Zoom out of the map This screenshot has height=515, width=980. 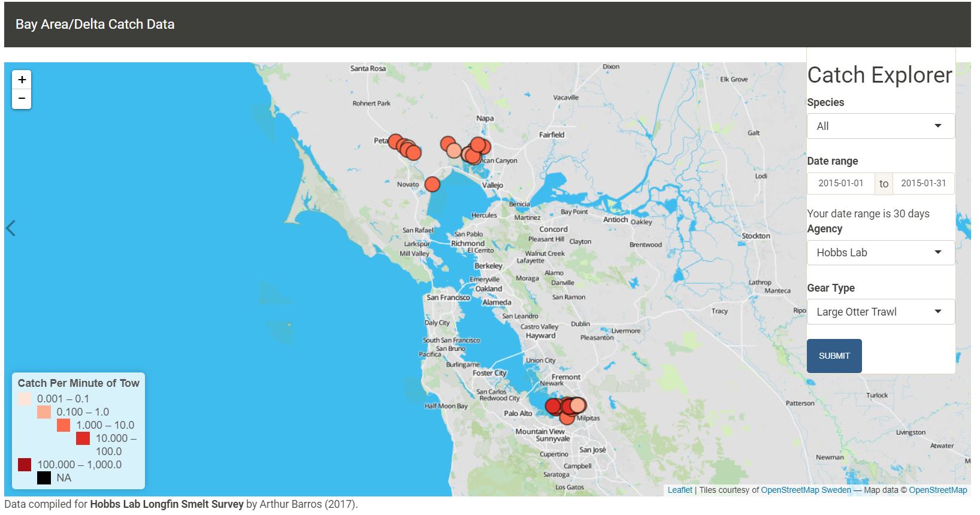coord(22,99)
